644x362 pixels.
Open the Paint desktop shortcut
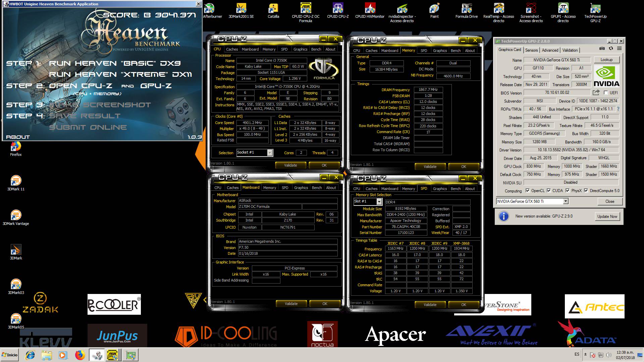pyautogui.click(x=434, y=11)
